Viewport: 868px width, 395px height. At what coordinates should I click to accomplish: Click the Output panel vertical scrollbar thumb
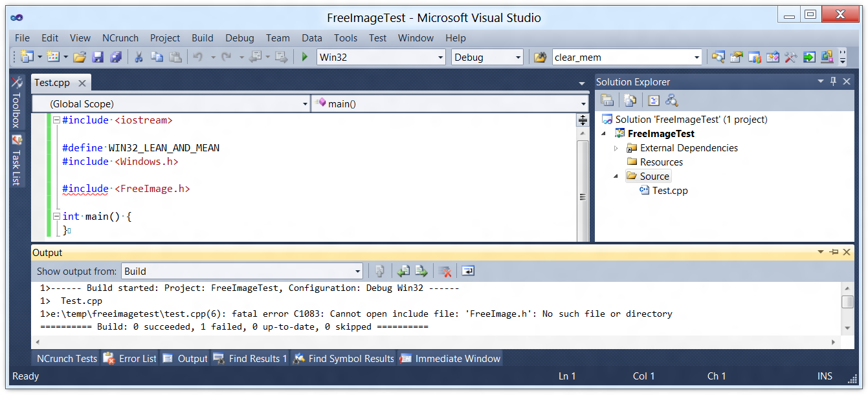847,302
